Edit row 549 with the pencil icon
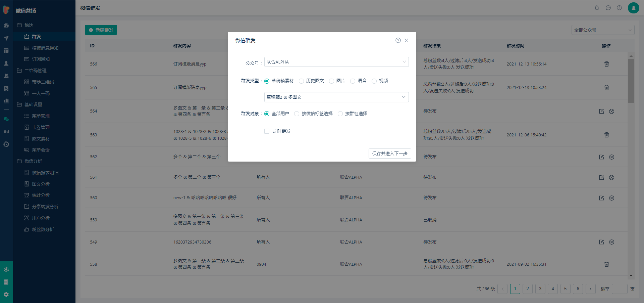The height and width of the screenshot is (303, 644). point(601,242)
